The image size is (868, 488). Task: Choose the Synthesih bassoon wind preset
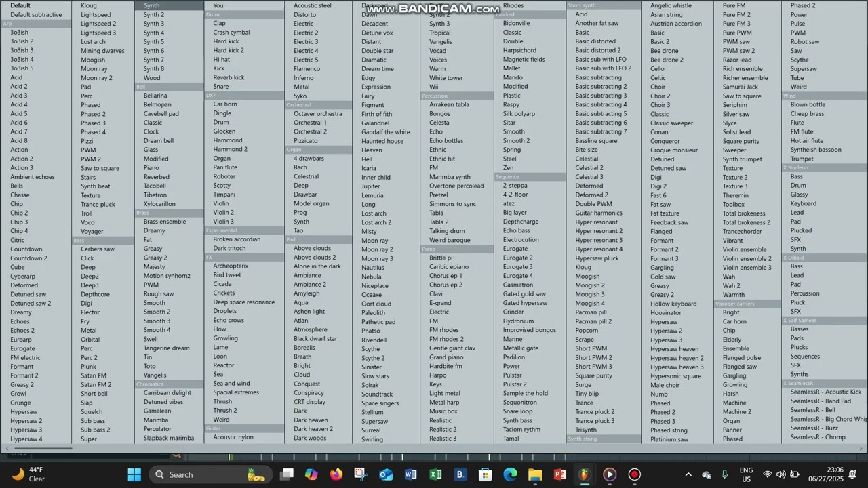[816, 150]
